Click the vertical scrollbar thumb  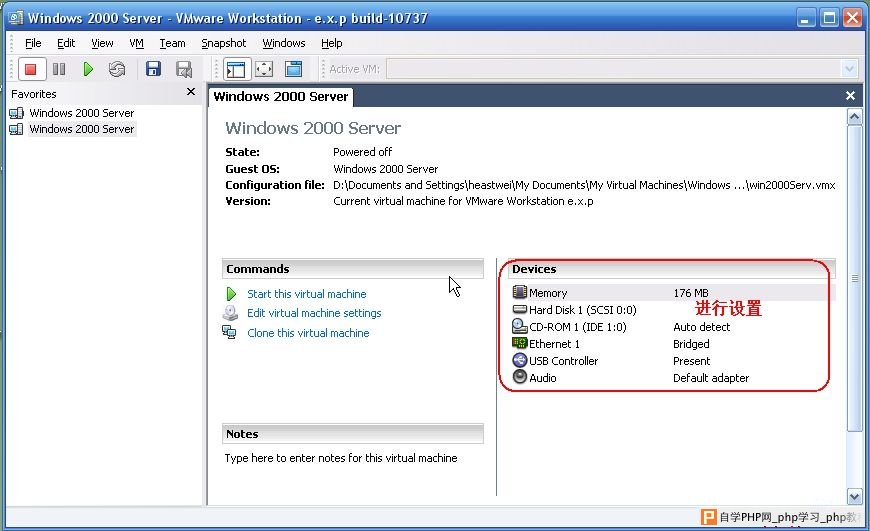click(x=854, y=278)
